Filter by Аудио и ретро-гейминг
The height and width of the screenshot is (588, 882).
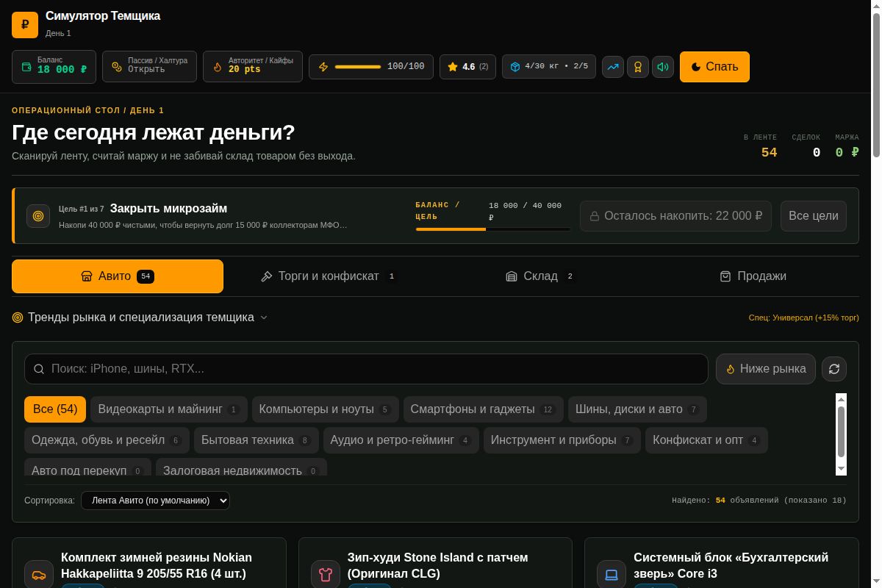pos(401,440)
